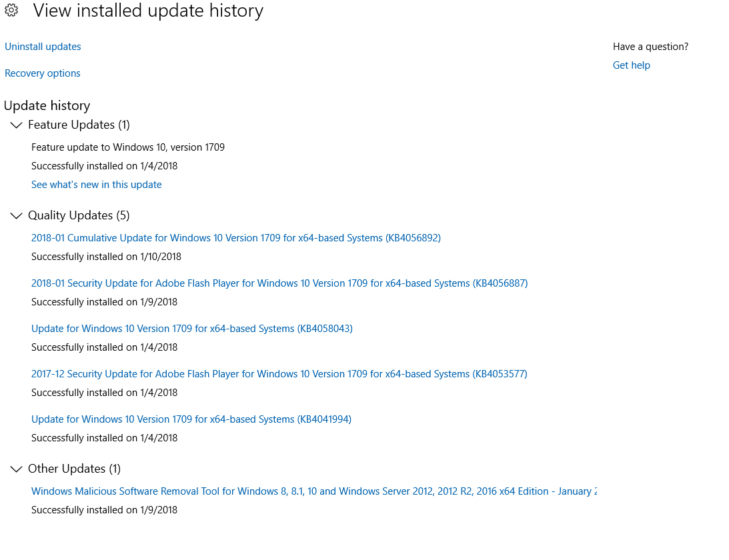Viewport: 729px width, 560px height.
Task: Collapse the Feature Updates section chevron
Action: (x=16, y=125)
